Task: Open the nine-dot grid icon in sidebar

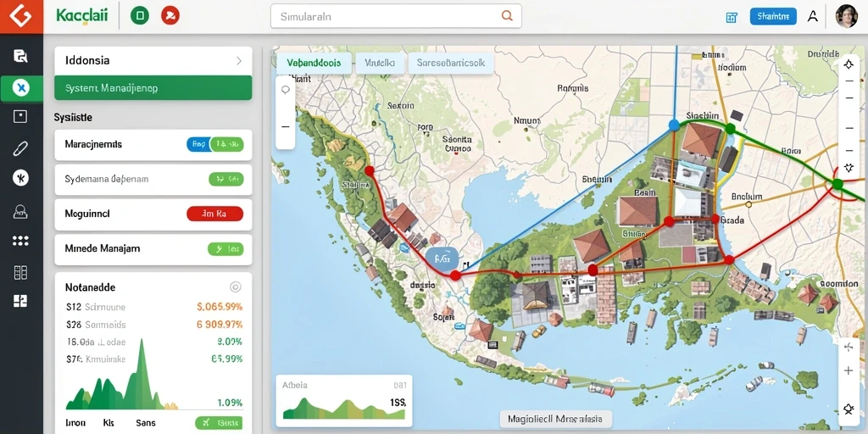Action: [x=20, y=240]
